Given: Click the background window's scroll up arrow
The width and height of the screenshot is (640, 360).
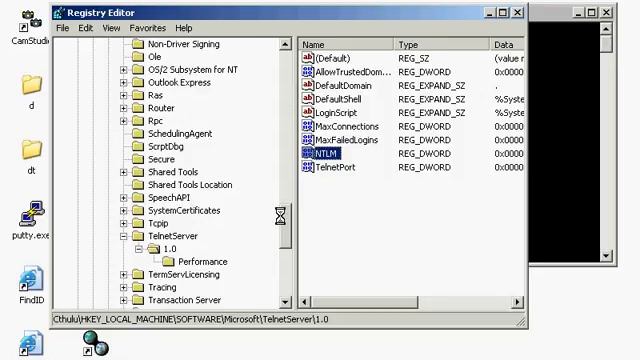Looking at the screenshot, I should pos(606,29).
